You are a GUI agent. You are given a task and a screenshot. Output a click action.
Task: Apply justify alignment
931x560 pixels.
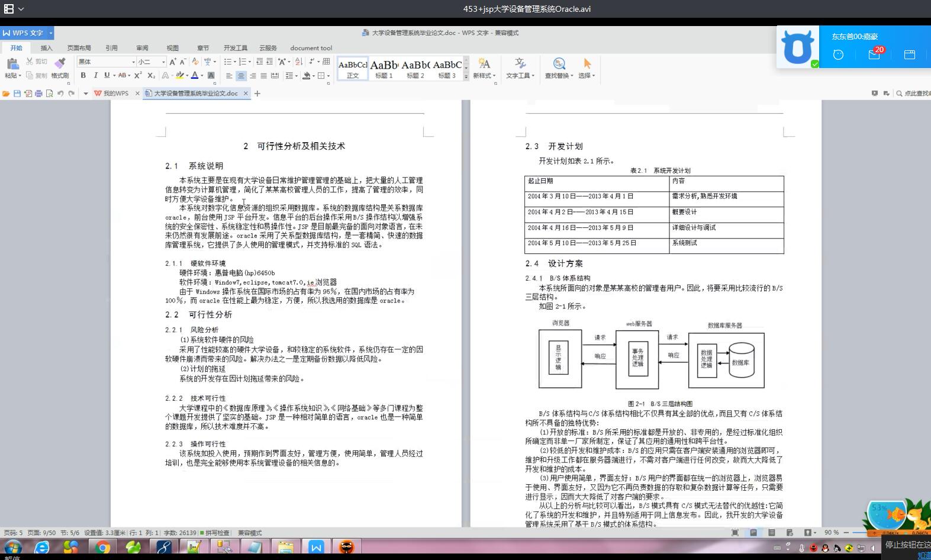point(264,76)
